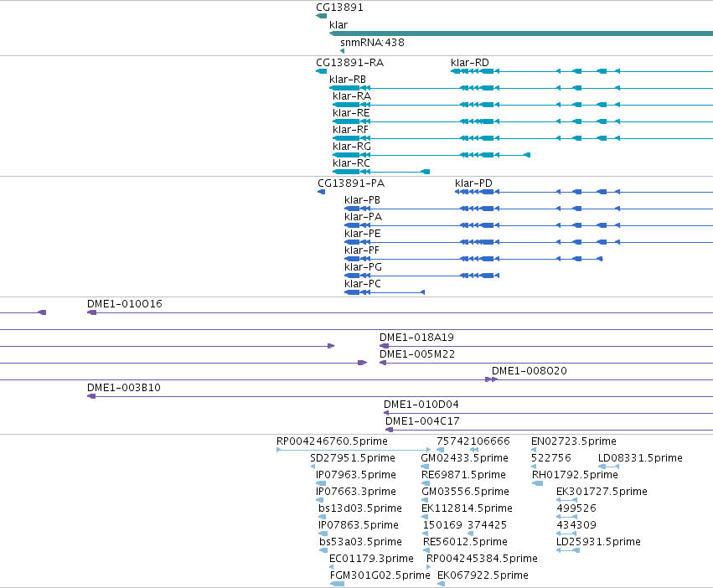This screenshot has width=713, height=588.
Task: Select the klar-PD protein label
Action: [473, 183]
